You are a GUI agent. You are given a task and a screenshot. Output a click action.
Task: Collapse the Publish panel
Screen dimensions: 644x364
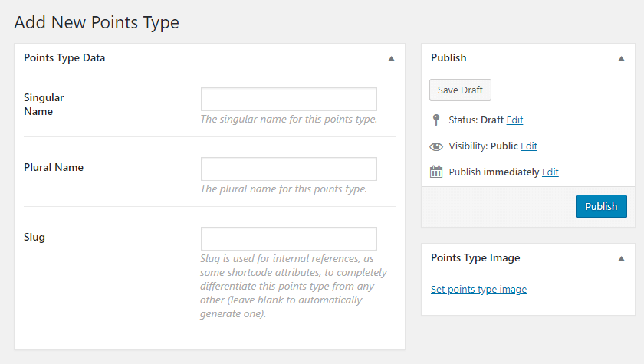622,58
